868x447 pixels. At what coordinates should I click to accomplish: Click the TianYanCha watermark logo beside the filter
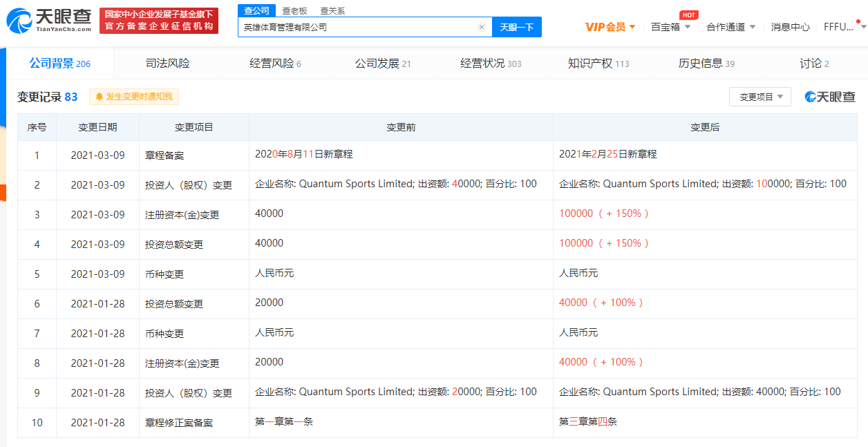[830, 97]
